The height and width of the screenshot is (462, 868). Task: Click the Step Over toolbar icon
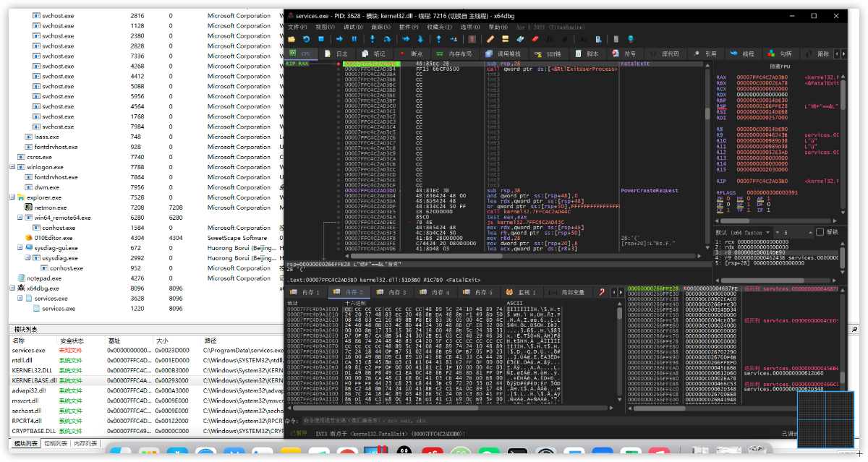[388, 39]
